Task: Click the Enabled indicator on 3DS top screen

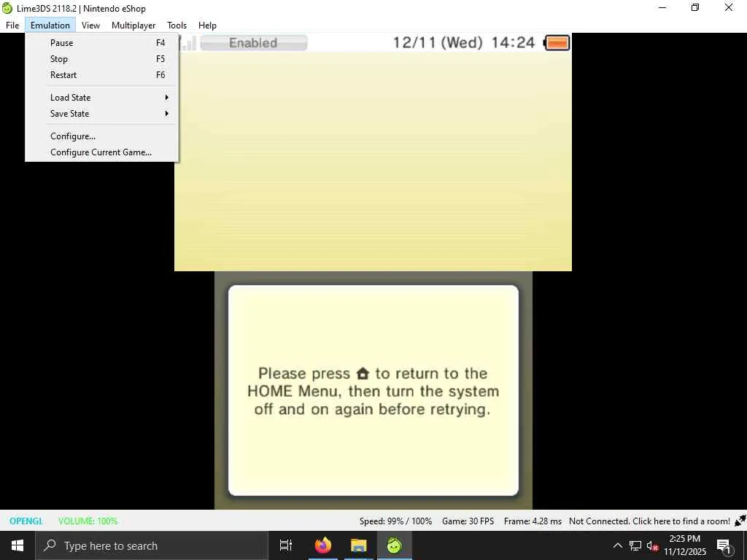Action: pos(253,43)
